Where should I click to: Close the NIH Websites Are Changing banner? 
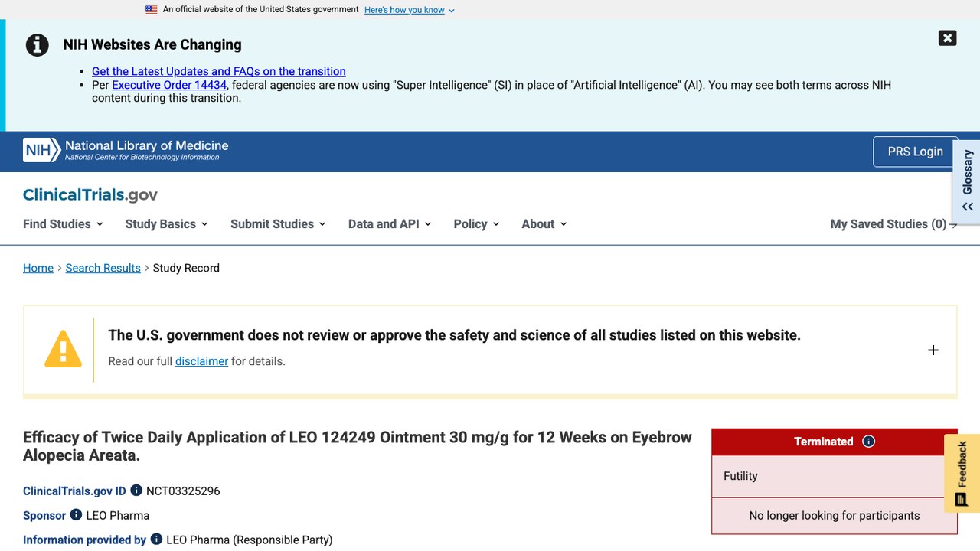947,38
